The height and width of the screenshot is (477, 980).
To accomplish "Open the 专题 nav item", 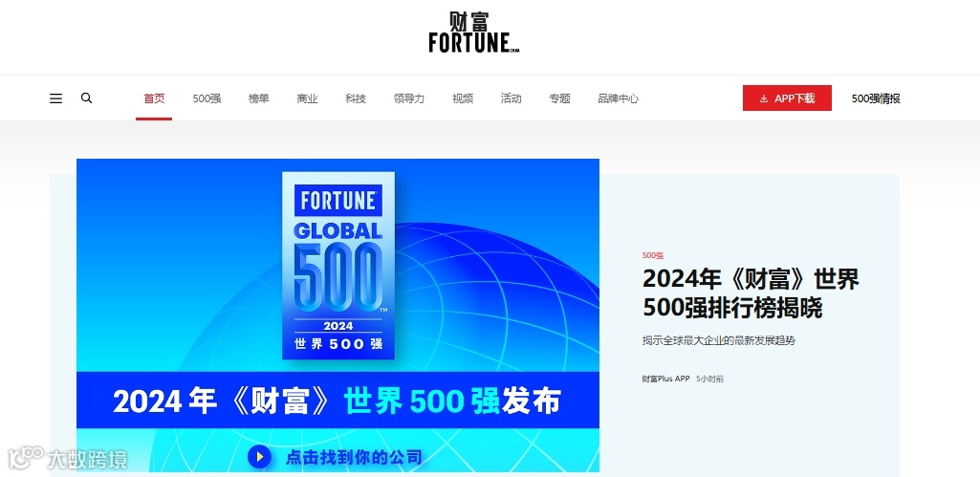I will (559, 98).
